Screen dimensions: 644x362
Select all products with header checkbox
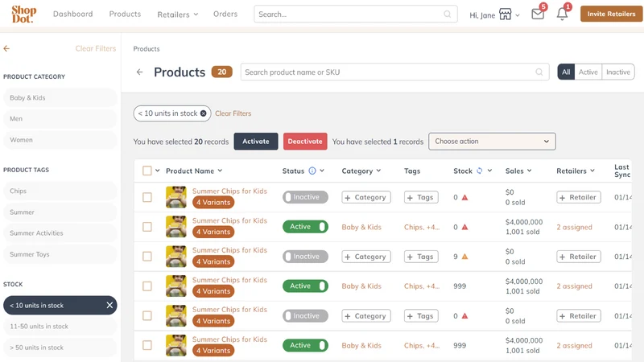(x=147, y=171)
